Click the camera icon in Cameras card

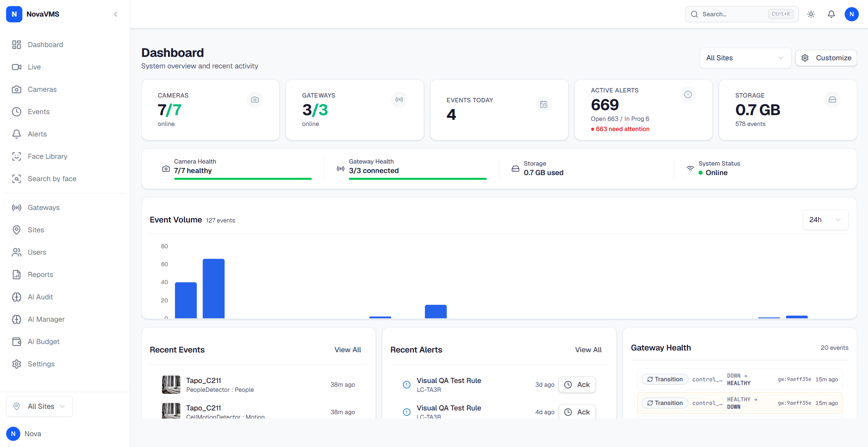[255, 100]
